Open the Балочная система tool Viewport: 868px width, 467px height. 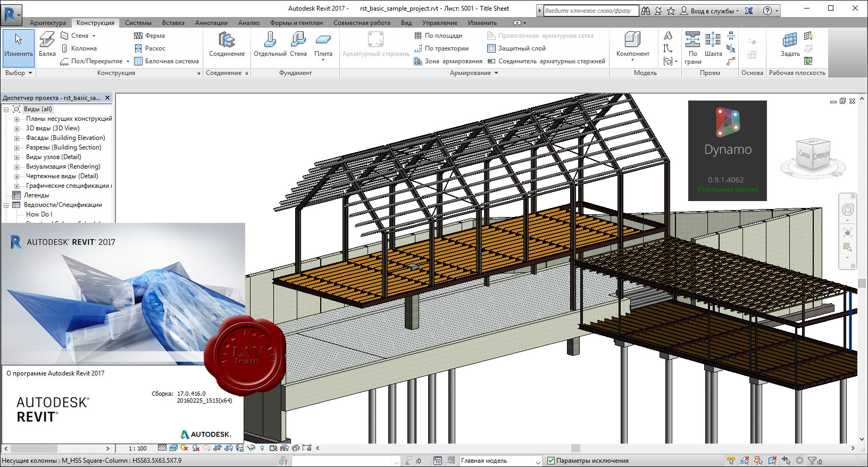tap(166, 61)
